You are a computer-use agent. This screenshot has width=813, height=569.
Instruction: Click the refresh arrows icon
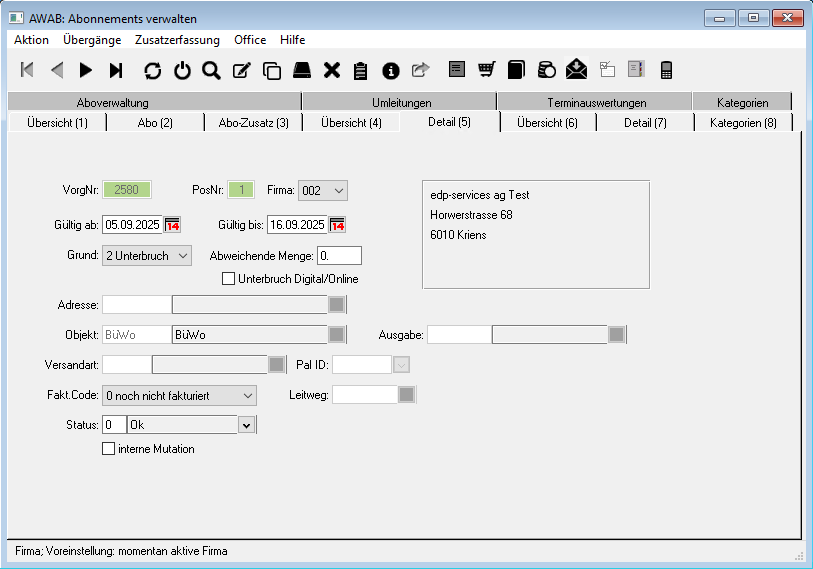pyautogui.click(x=152, y=70)
